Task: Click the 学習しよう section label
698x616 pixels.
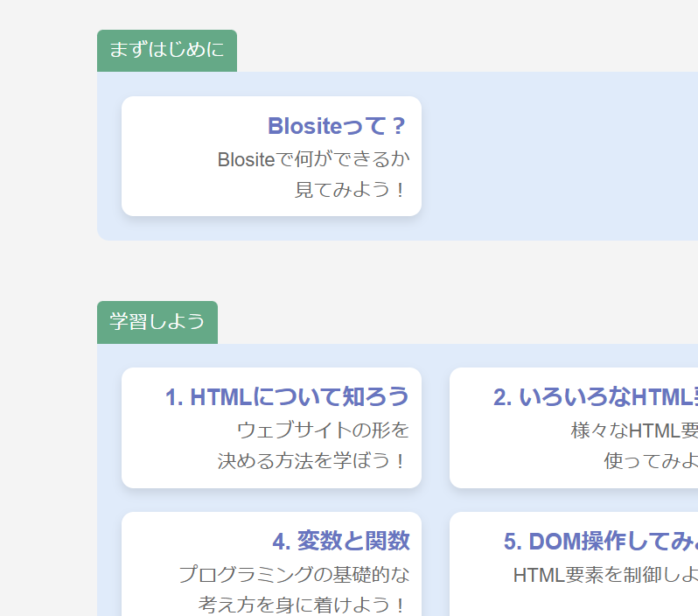Action: coord(157,322)
